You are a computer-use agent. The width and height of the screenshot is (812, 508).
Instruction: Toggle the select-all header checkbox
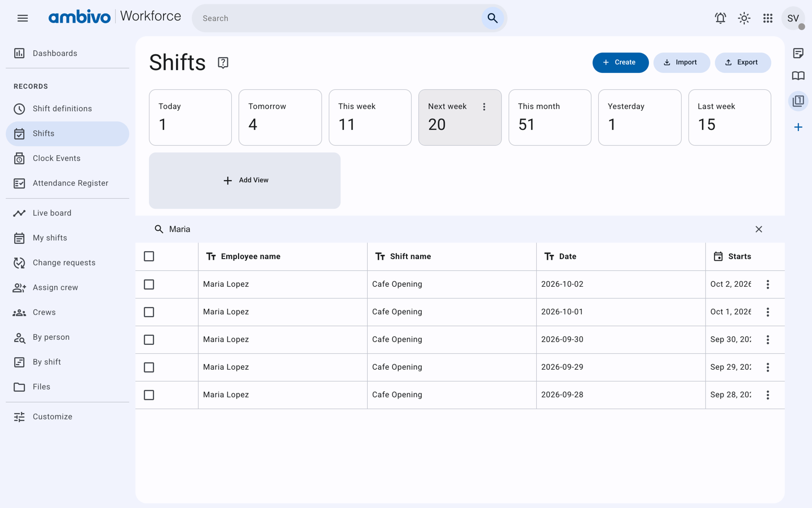point(149,256)
